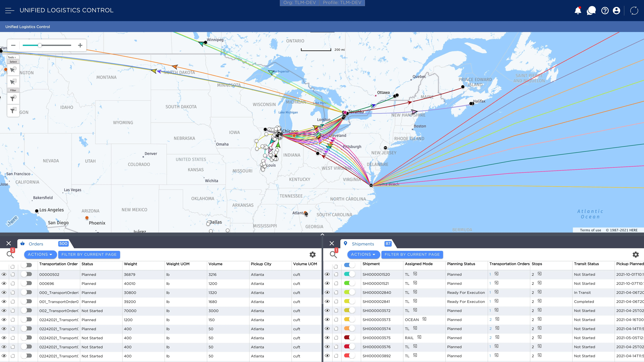This screenshot has width=644, height=362.
Task: Toggle the switch for shipment SHI000003575
Action: [350, 338]
